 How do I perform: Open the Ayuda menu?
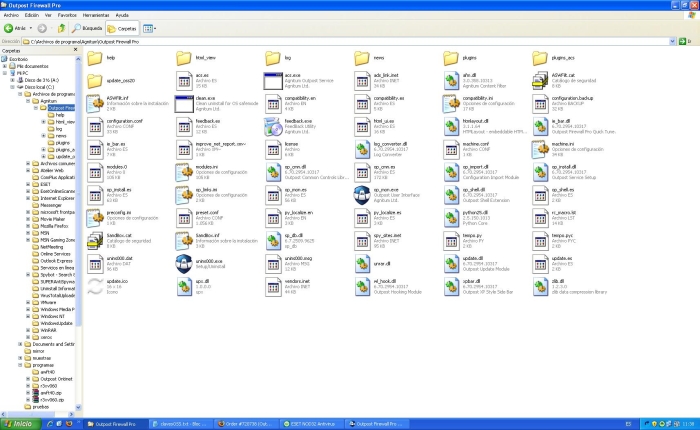(x=122, y=15)
